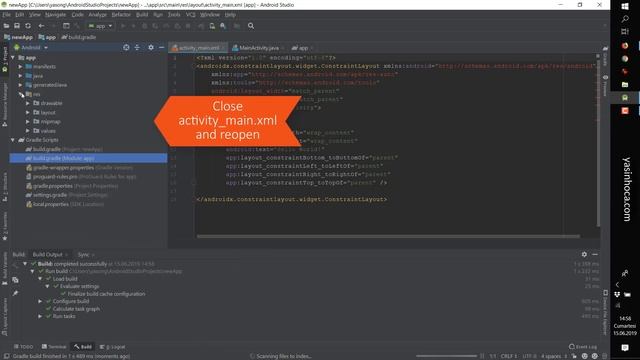Expand the generatedJava folder

[x=20, y=85]
